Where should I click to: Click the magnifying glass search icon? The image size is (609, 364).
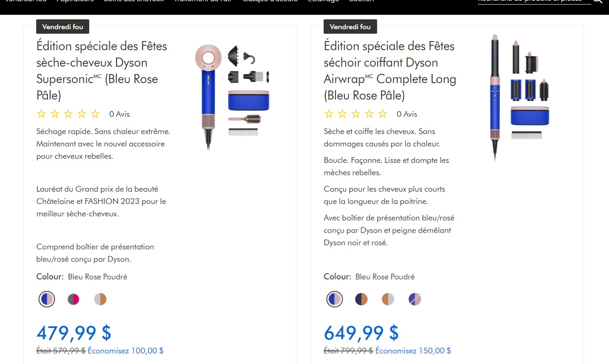[x=598, y=1]
